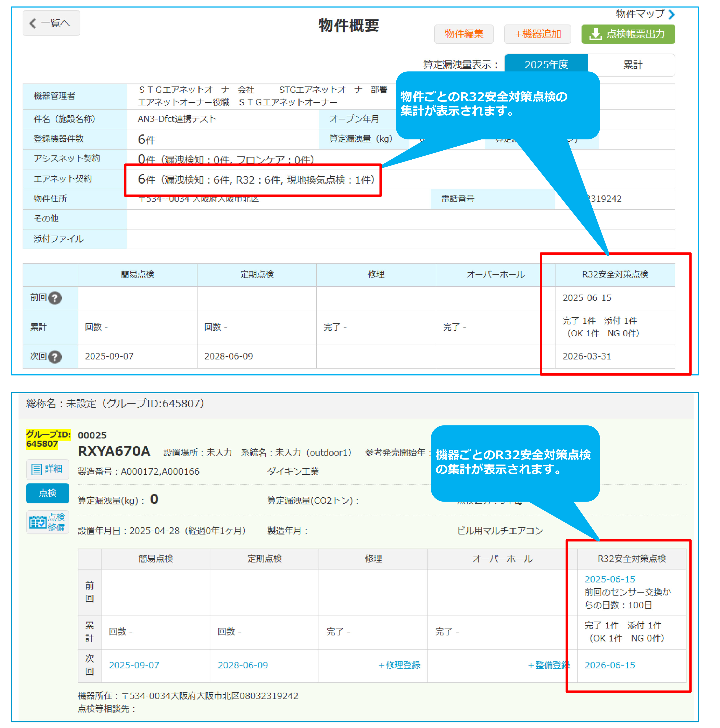Open next simple inspection date 2025-09-07 link
The height and width of the screenshot is (728, 720).
[x=134, y=665]
